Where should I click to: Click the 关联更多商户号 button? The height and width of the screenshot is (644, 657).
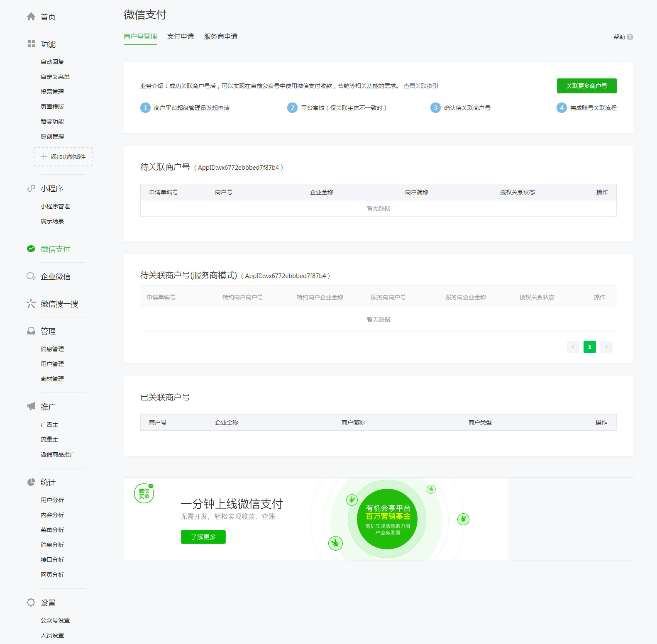coord(587,86)
